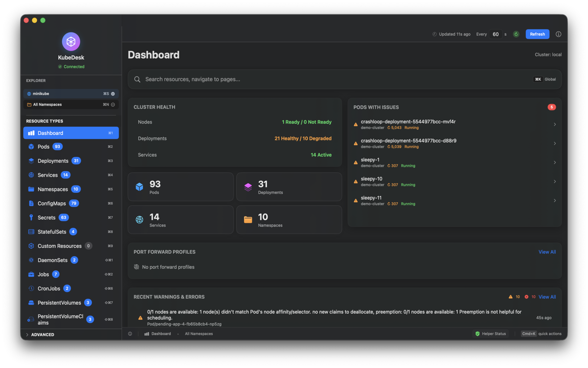
Task: Expand the crashloop-deployment-5544977bcc-mvf4r pod row
Action: (x=554, y=124)
